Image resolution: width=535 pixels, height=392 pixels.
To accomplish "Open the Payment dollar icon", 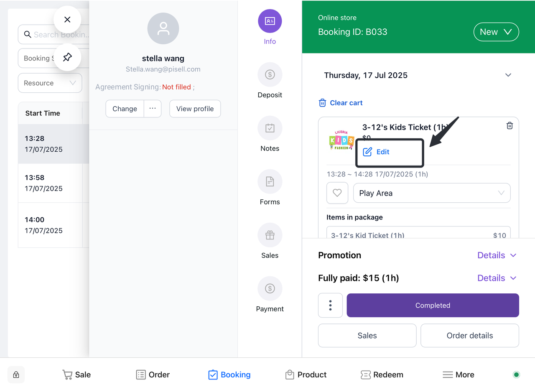I will click(270, 289).
